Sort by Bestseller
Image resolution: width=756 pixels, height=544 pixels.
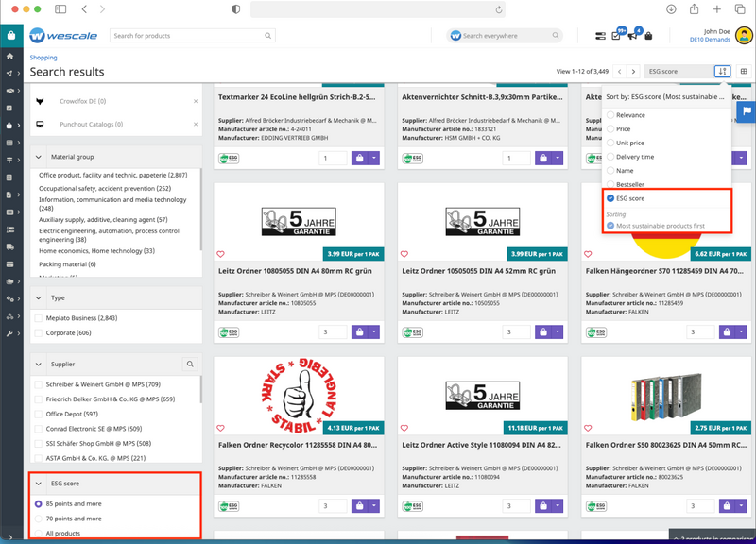(x=610, y=184)
